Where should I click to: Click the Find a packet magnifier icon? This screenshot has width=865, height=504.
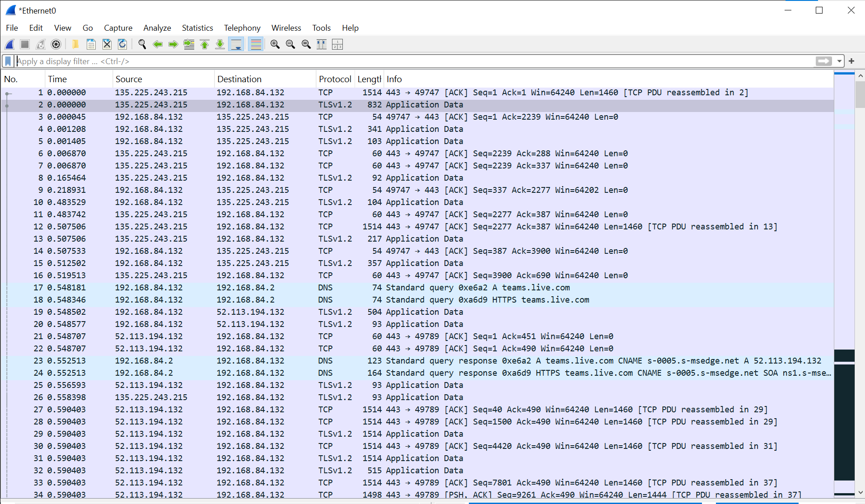click(x=142, y=44)
